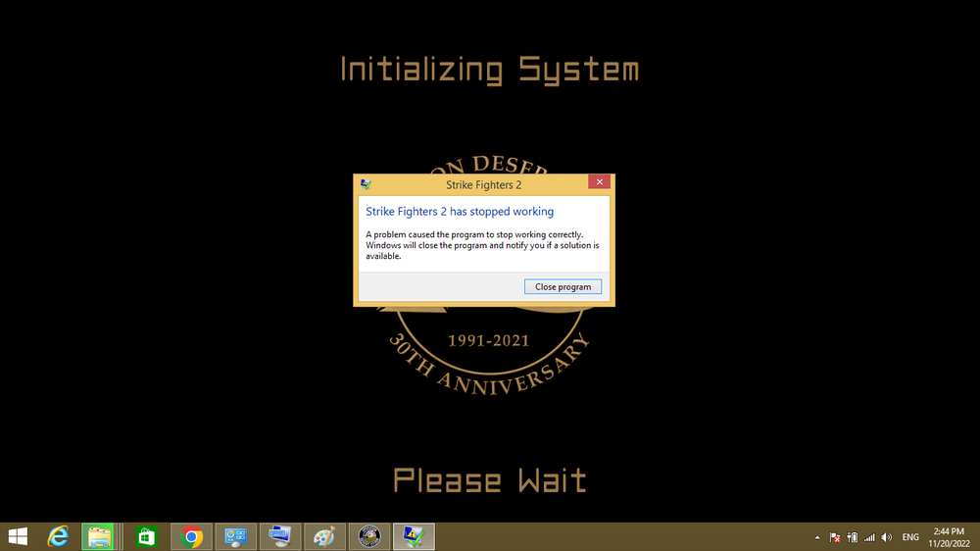
Task: Click the 'A problem caused the program' message
Action: (x=482, y=245)
